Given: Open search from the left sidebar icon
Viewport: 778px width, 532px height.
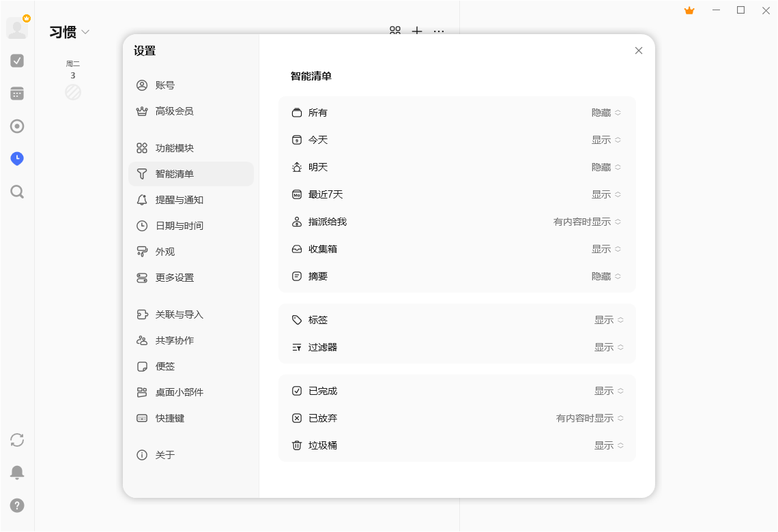Looking at the screenshot, I should [16, 192].
